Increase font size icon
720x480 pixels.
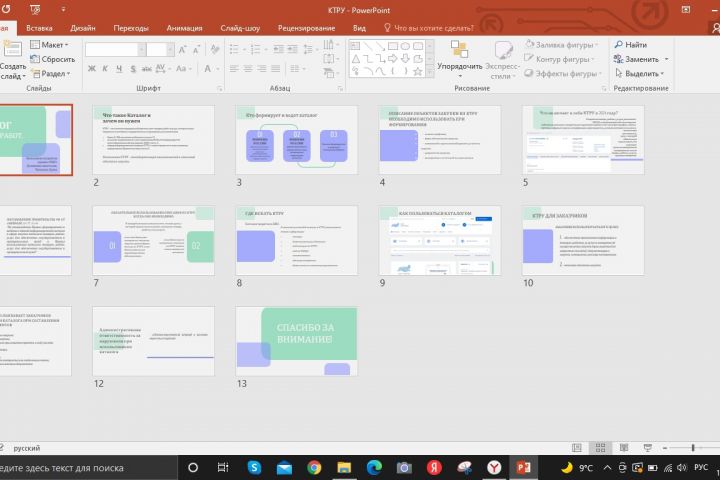pos(182,50)
